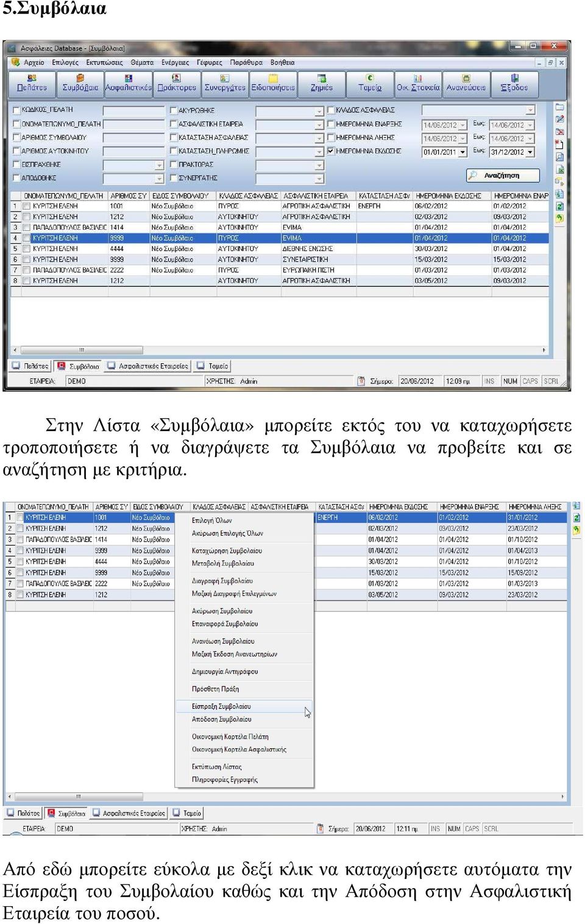Open the 01/01/2011 issue date picker
Viewport: 585px width, 924px height.
click(463, 152)
